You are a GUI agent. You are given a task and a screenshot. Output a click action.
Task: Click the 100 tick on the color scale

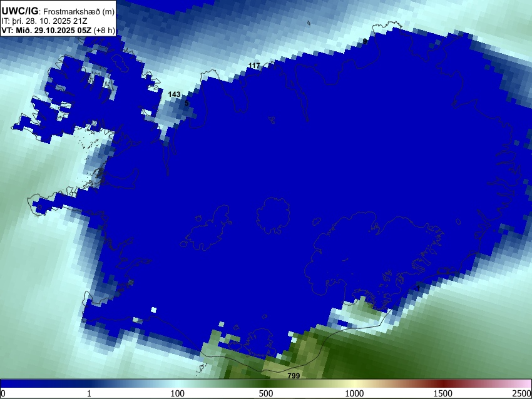pyautogui.click(x=178, y=393)
